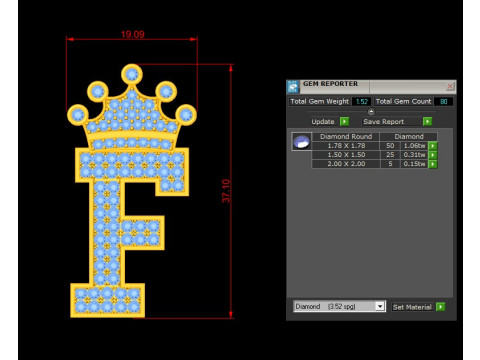Click the 37.10 height dimension label
This screenshot has width=480, height=360.
[226, 191]
